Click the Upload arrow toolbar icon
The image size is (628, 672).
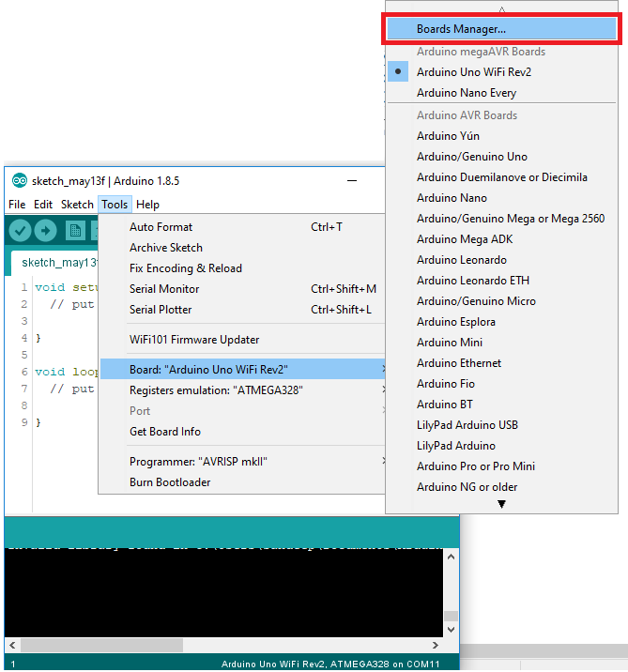[x=45, y=231]
